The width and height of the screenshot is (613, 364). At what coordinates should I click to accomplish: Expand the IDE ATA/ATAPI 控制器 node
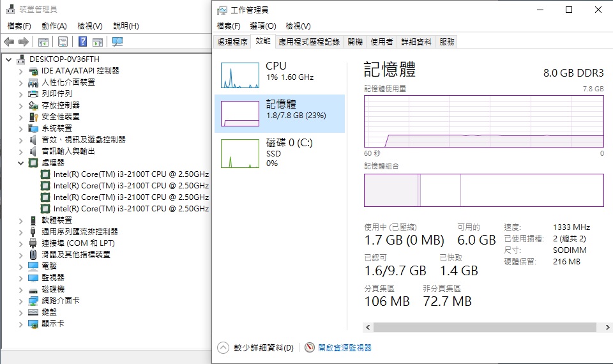point(20,71)
